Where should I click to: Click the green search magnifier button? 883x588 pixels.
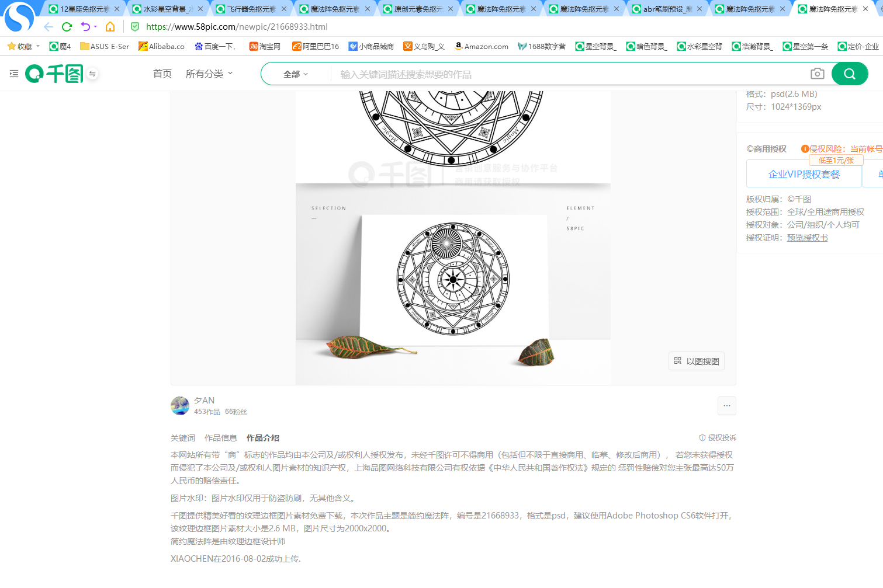click(x=850, y=74)
